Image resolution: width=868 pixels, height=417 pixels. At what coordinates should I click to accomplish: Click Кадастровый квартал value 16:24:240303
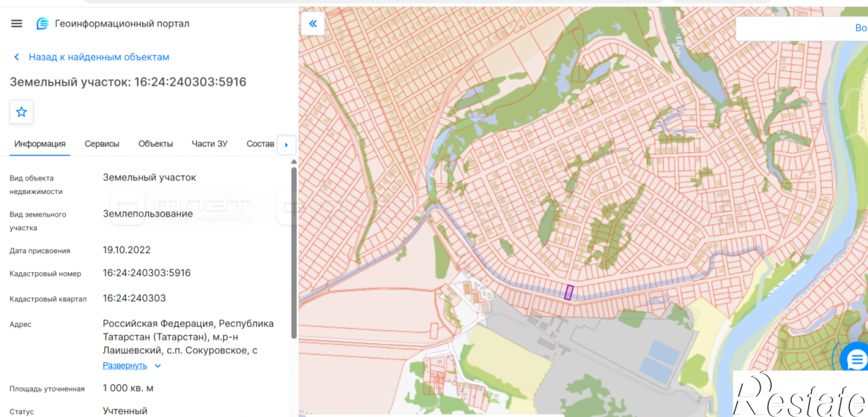click(134, 298)
